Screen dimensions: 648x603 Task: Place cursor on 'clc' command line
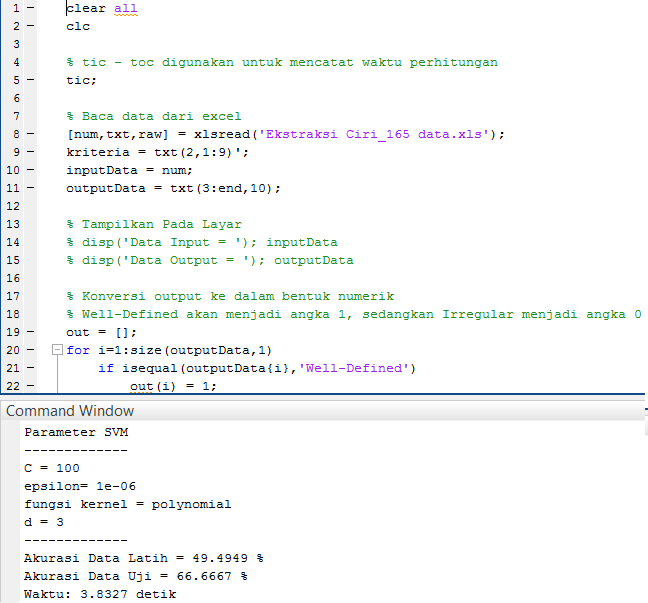[78, 26]
